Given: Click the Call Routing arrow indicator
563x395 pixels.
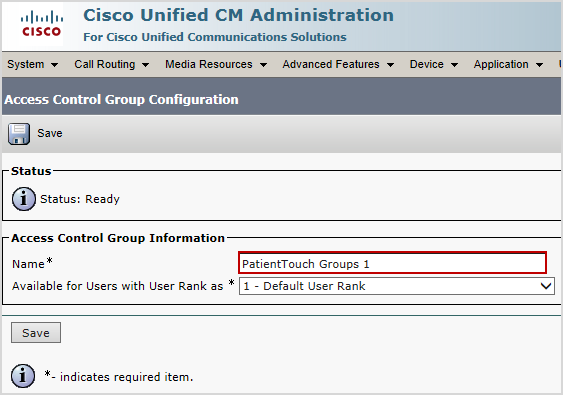Looking at the screenshot, I should (145, 65).
